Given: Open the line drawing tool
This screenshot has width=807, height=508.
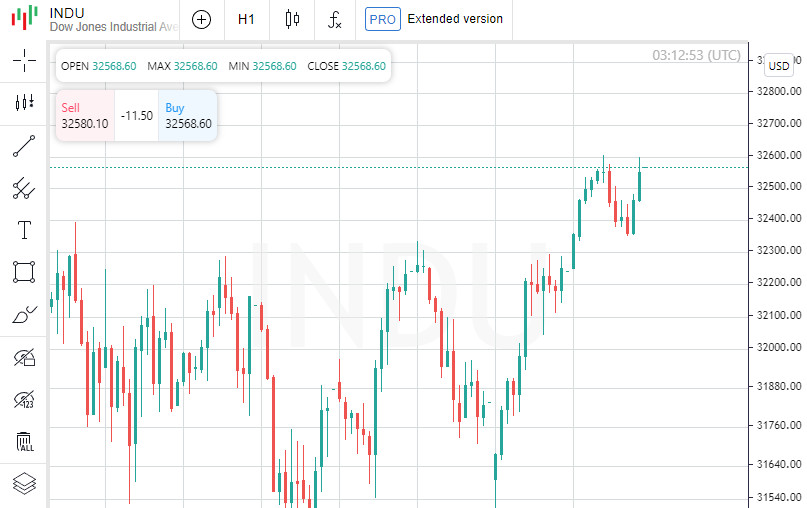Looking at the screenshot, I should 24,146.
